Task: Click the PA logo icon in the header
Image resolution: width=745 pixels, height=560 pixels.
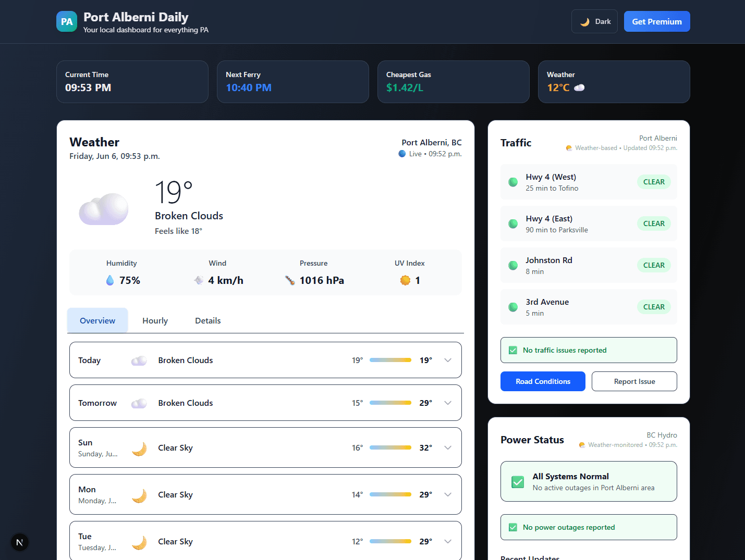Action: pyautogui.click(x=67, y=21)
